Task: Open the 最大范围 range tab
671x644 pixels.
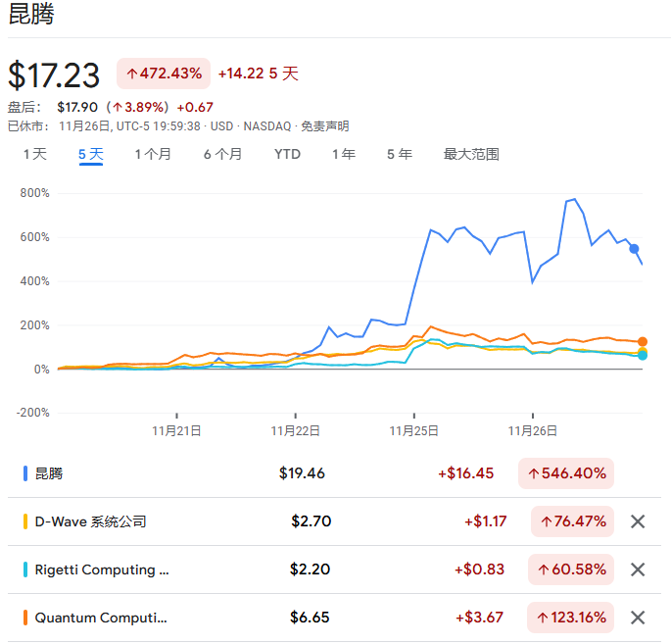Action: (471, 154)
